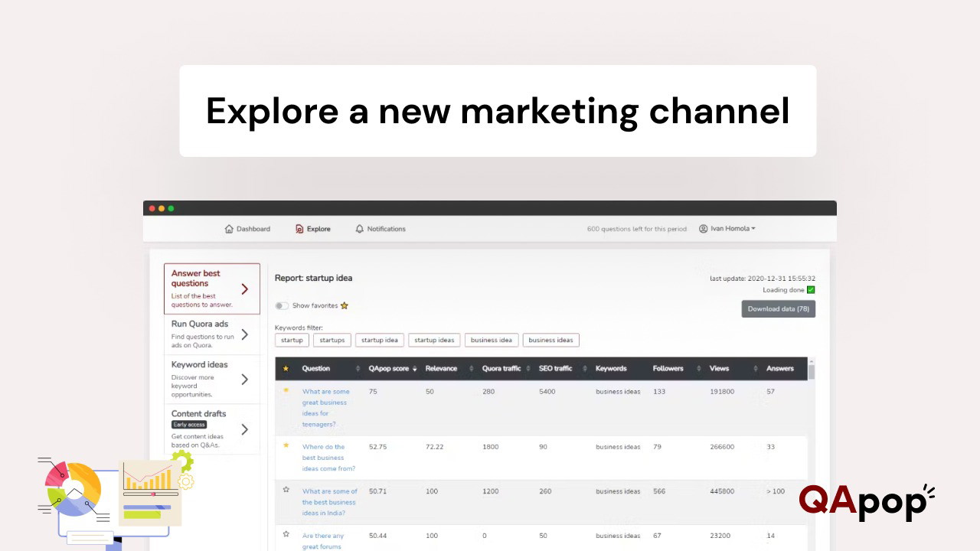Screen dimensions: 980x551
Task: Select the 'startup idea' keyword filter
Action: point(380,341)
